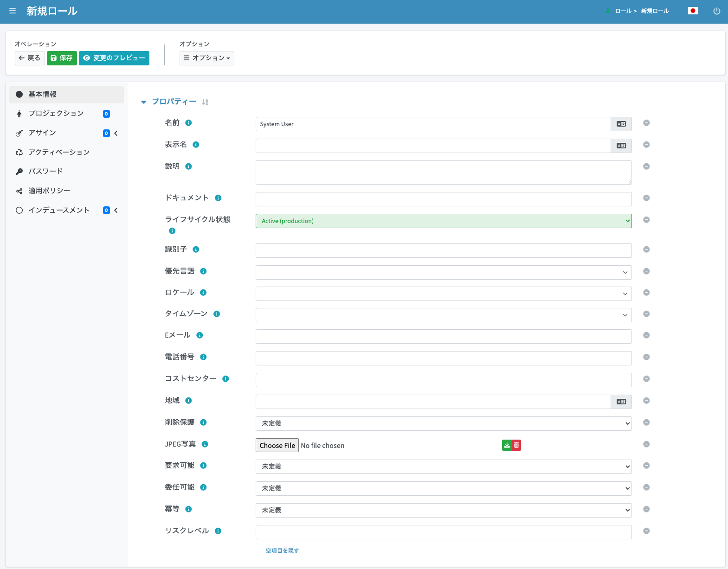Select プロジェクション in the sidebar
Viewport: 728px width, 569px height.
click(66, 114)
